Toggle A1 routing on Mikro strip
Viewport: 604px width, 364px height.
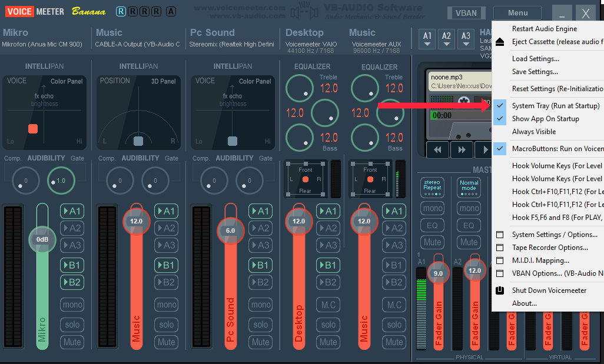pyautogui.click(x=72, y=211)
